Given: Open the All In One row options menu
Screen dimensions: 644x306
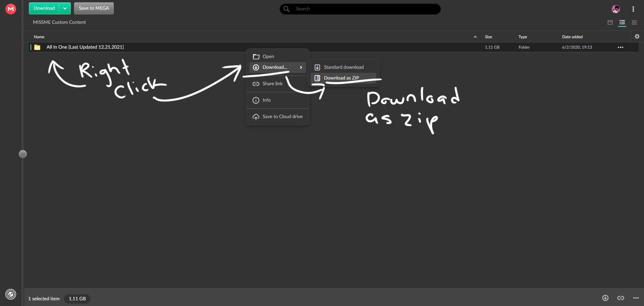Looking at the screenshot, I should click(x=621, y=47).
